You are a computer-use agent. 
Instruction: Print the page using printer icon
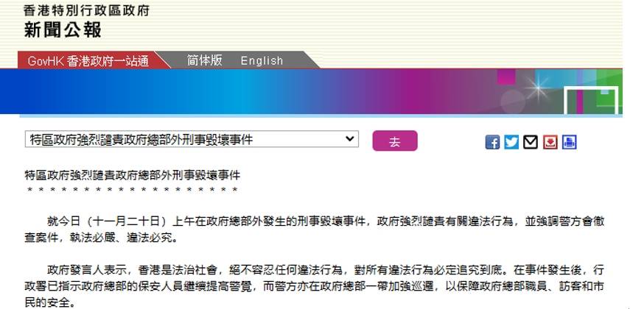coord(570,142)
